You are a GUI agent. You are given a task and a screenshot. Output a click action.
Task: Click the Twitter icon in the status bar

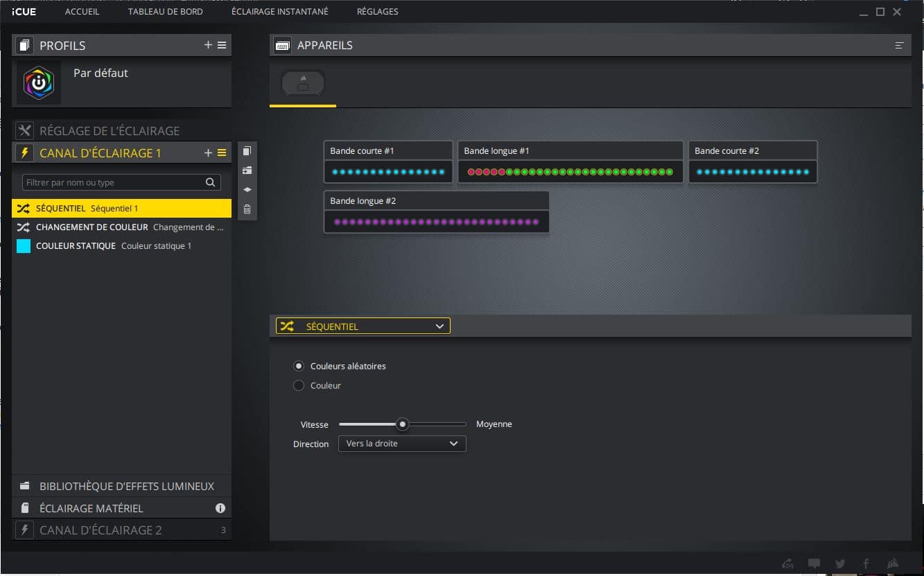pos(840,564)
